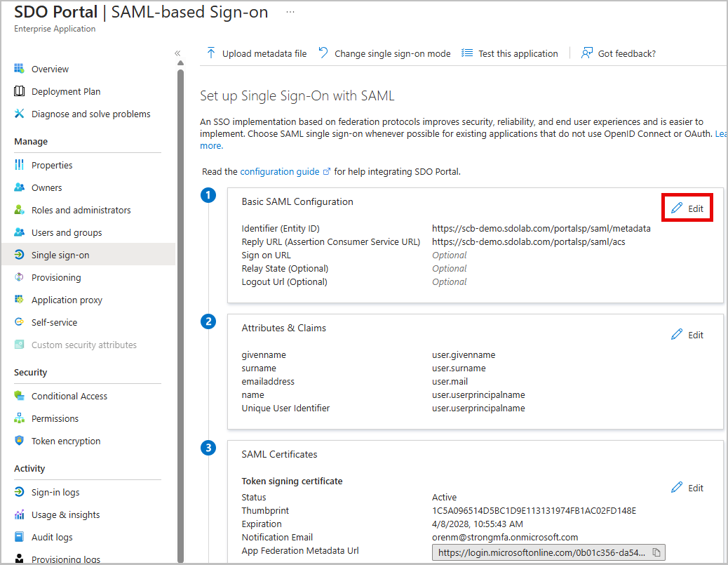Viewport: 728px width, 565px height.
Task: Click the Active status value
Action: 444,497
